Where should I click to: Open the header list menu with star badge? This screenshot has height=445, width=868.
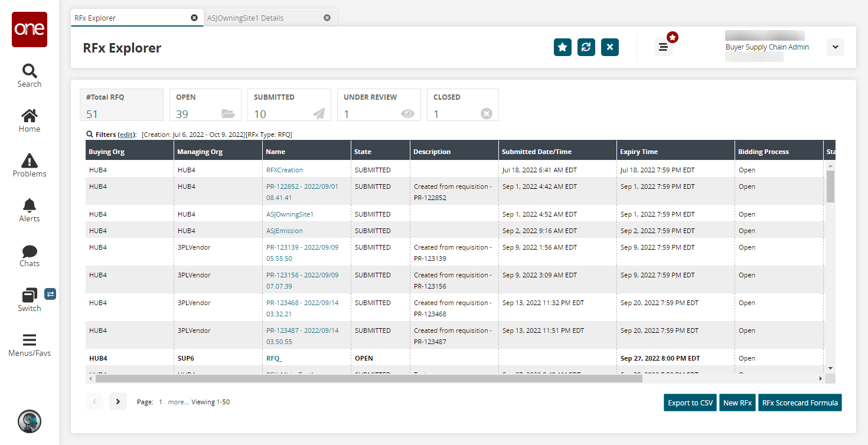(x=663, y=47)
